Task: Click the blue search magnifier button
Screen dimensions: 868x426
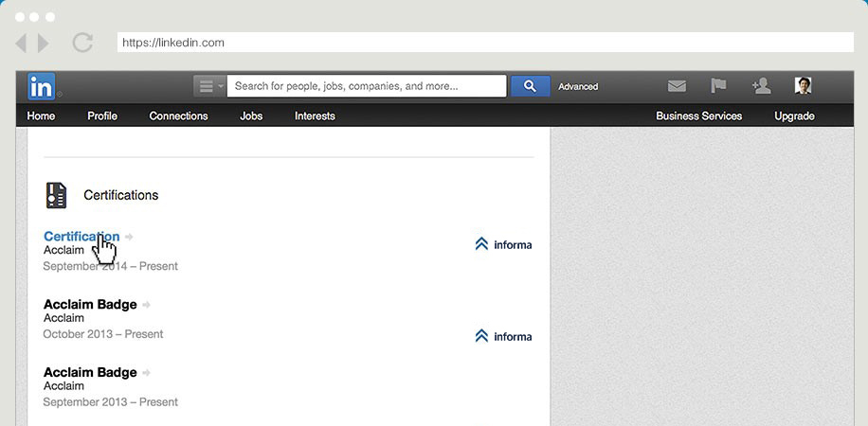Action: tap(530, 86)
